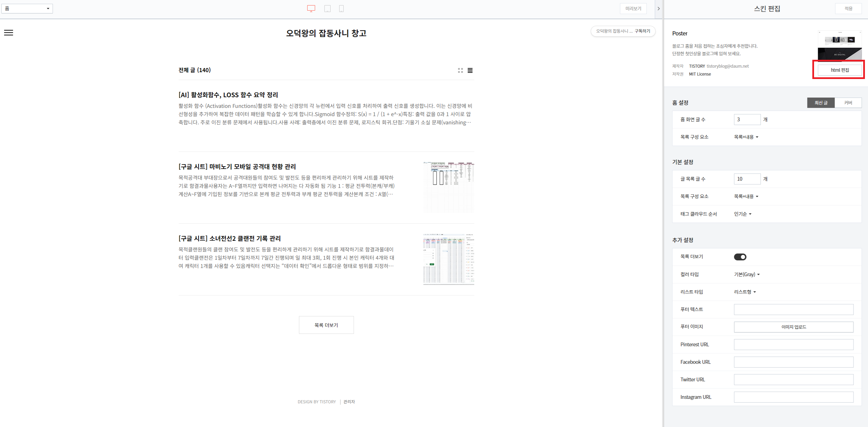Open the 홈 page dropdown
The width and height of the screenshot is (868, 427).
point(27,9)
